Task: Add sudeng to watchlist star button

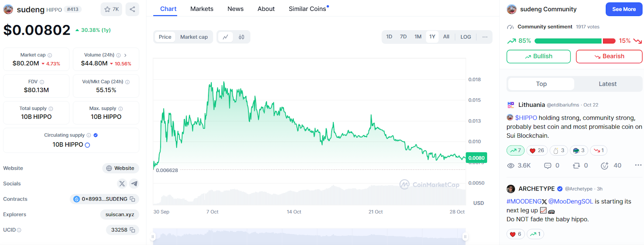Action: [111, 9]
